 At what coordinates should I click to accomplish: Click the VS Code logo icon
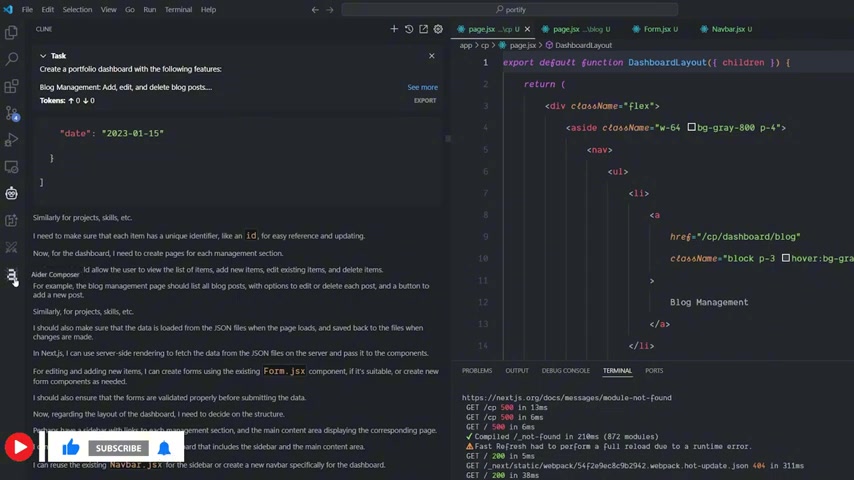(8, 9)
